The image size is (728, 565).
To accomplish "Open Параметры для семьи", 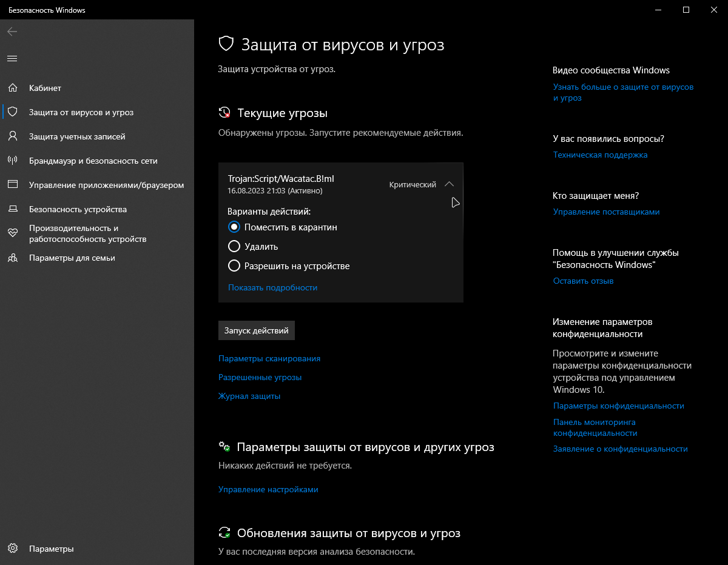I will 97,258.
